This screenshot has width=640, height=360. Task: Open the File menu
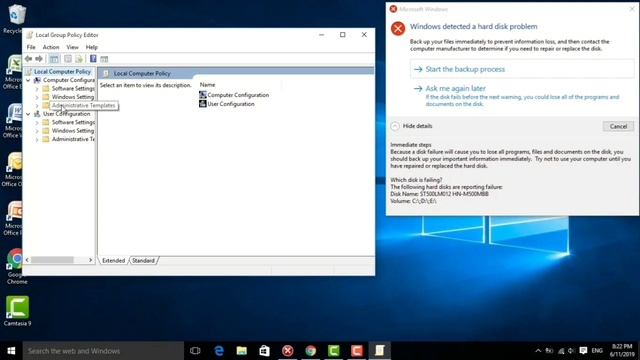[31, 47]
